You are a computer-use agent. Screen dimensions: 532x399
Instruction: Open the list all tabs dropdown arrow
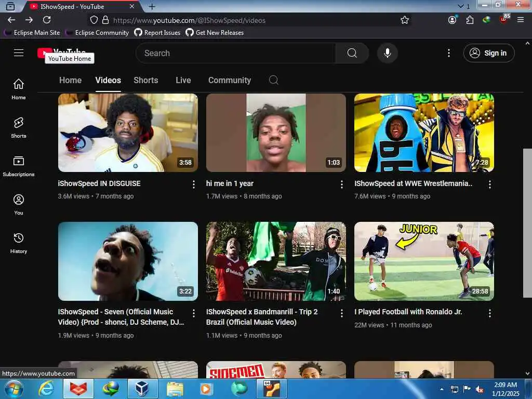pos(460,6)
